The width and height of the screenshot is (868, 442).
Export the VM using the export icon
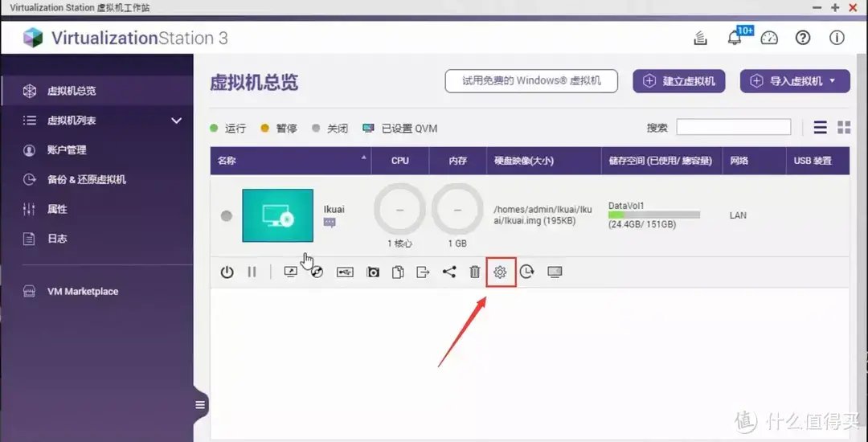pyautogui.click(x=423, y=272)
